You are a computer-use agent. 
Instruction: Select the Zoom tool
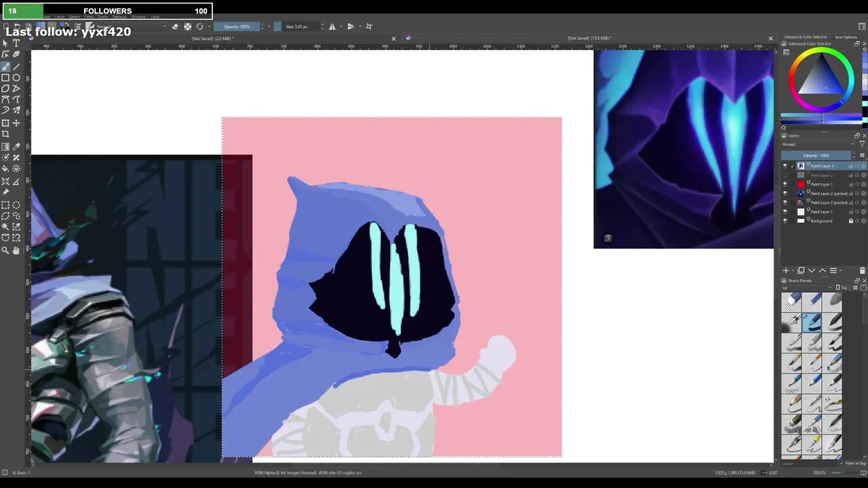pyautogui.click(x=5, y=250)
